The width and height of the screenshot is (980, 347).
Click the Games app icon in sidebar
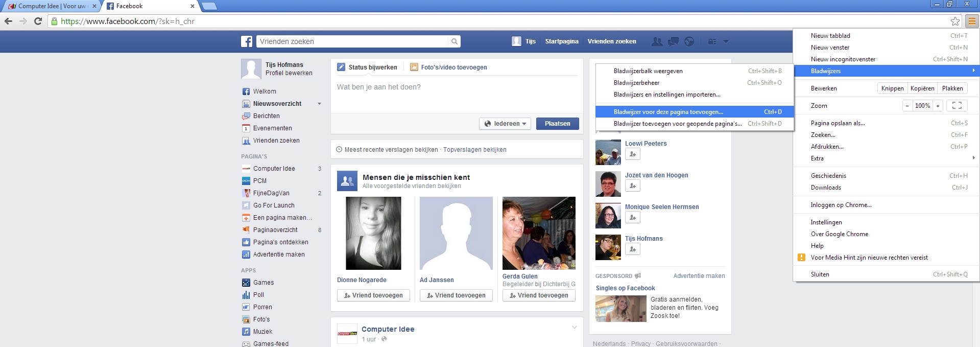coord(246,283)
